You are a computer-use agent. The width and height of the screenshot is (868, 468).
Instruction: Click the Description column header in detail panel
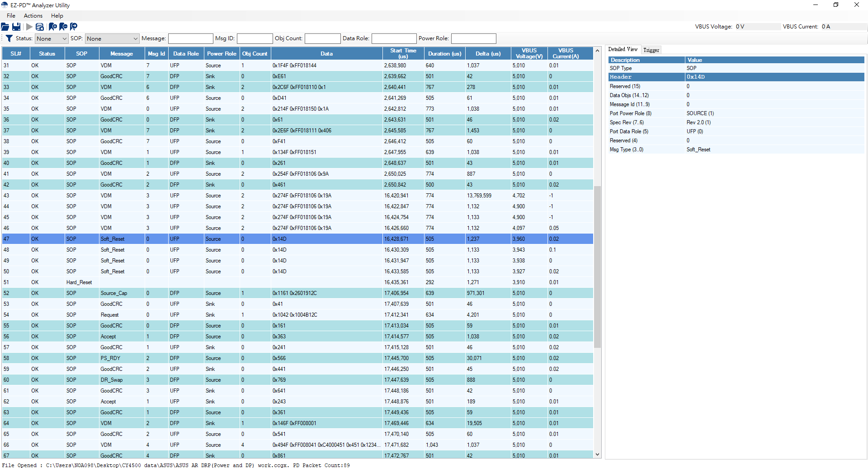(646, 60)
